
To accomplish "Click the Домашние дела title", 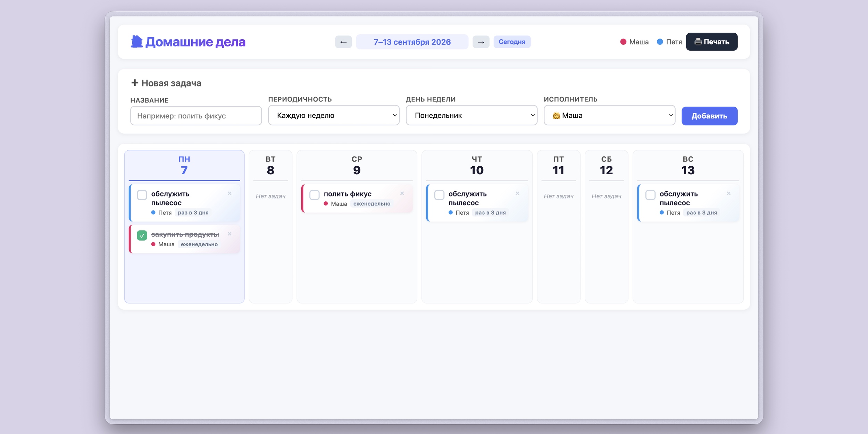I will 195,42.
